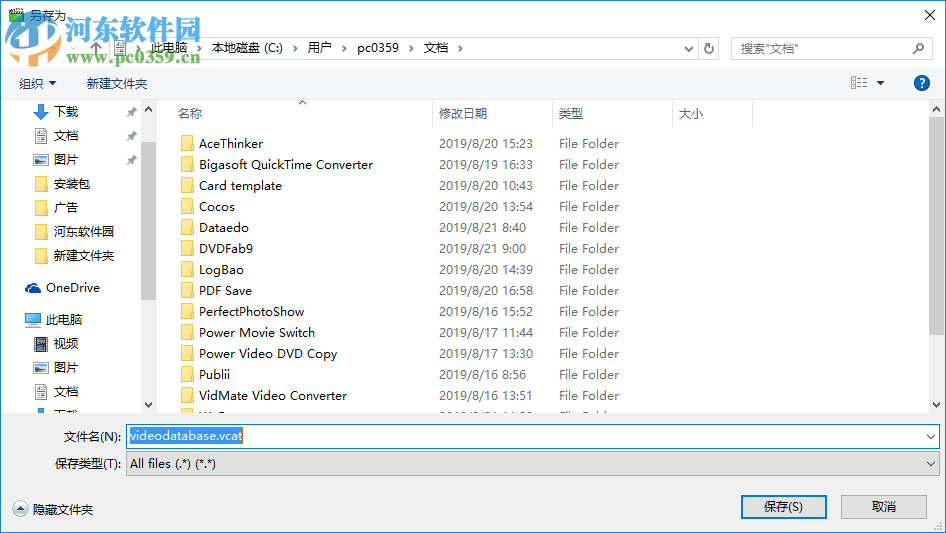
Task: Click 用户 in the breadcrumb path
Action: click(319, 48)
